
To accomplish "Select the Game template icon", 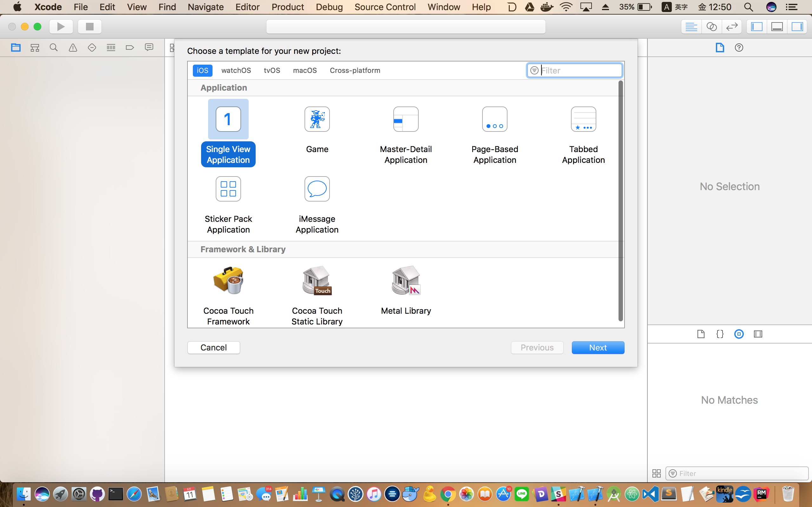I will click(317, 119).
